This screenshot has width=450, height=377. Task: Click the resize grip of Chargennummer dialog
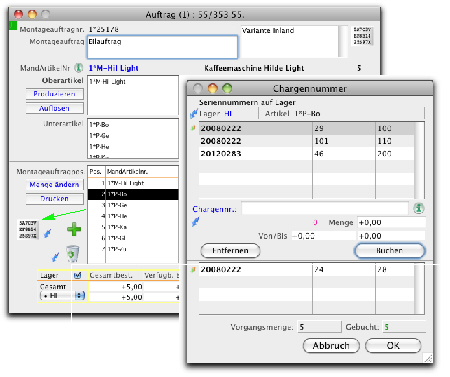click(x=428, y=358)
